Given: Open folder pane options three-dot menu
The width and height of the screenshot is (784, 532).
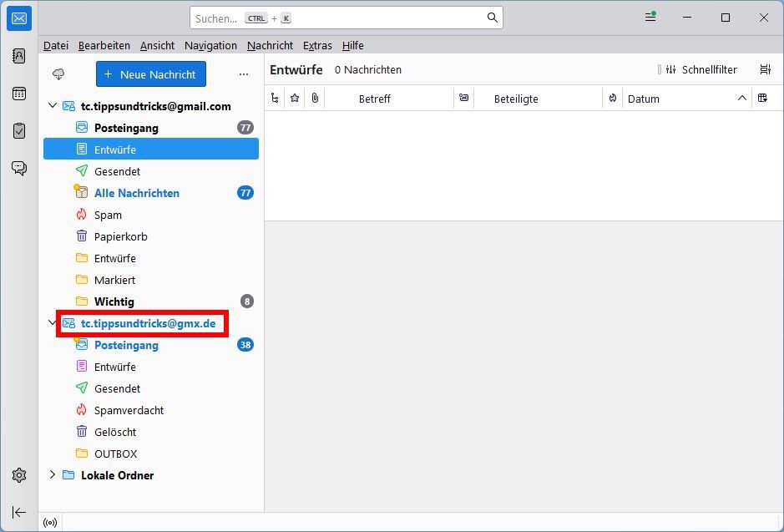Looking at the screenshot, I should [x=244, y=74].
